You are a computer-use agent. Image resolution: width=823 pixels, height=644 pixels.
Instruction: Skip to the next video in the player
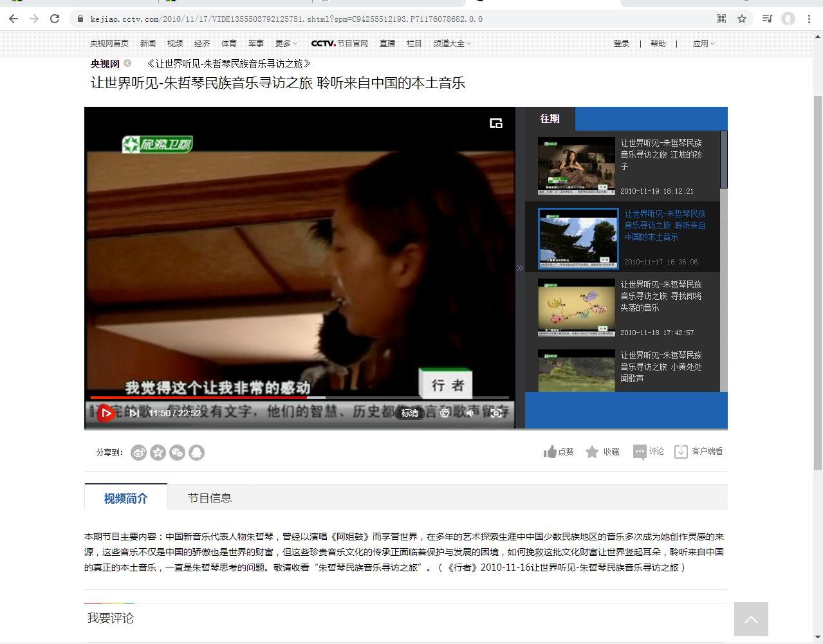134,413
